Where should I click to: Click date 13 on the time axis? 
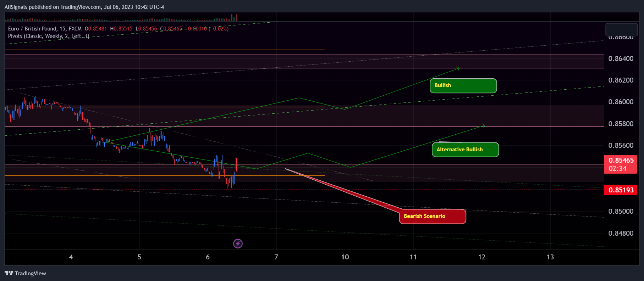coord(550,257)
